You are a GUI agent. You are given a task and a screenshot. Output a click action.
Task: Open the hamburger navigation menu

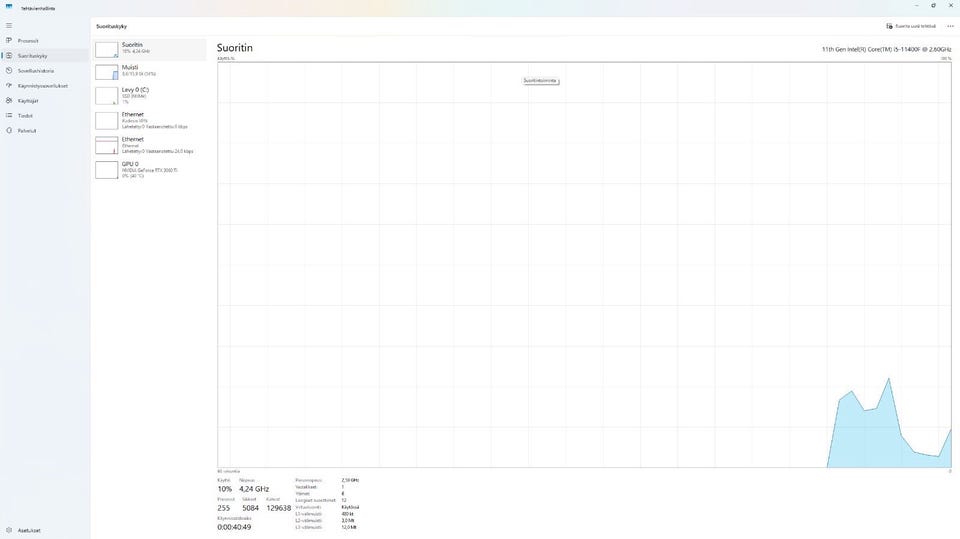pos(9,26)
